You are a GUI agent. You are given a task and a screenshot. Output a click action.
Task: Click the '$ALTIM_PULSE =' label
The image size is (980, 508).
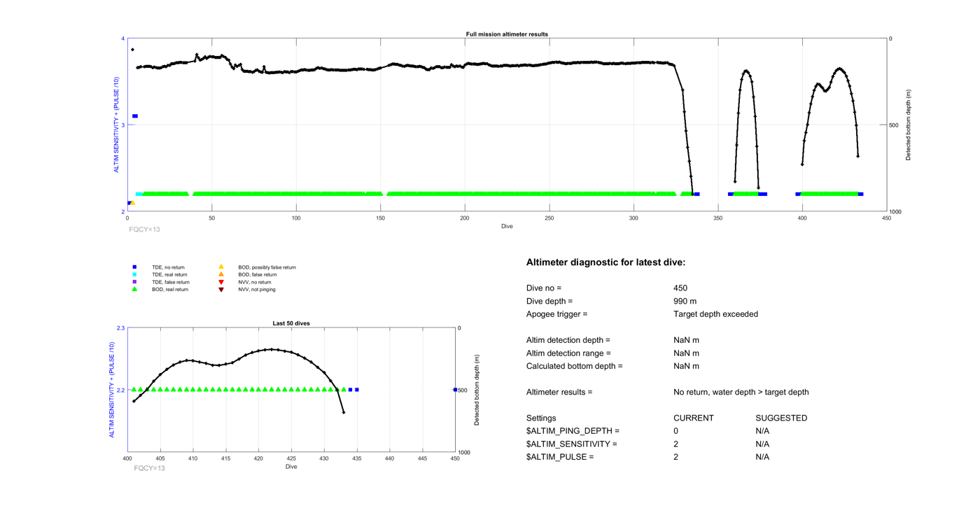click(x=560, y=457)
